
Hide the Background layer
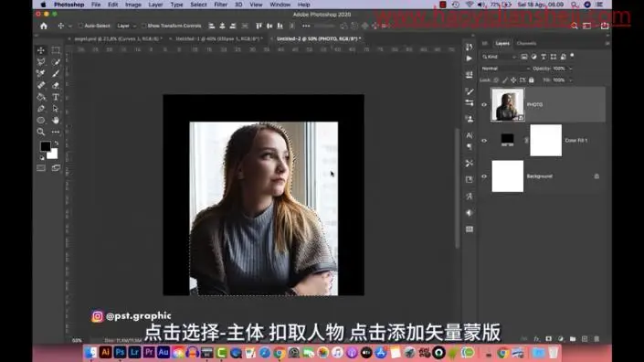(484, 176)
